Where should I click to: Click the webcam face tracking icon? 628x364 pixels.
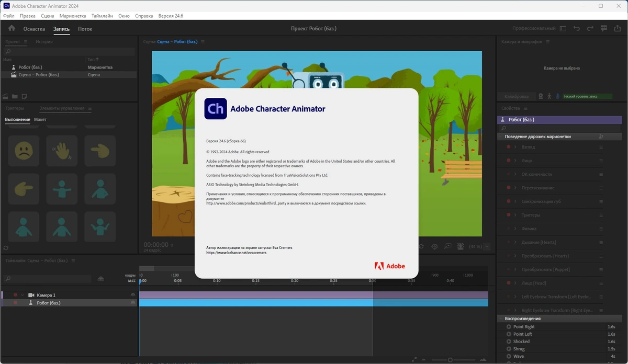point(541,96)
